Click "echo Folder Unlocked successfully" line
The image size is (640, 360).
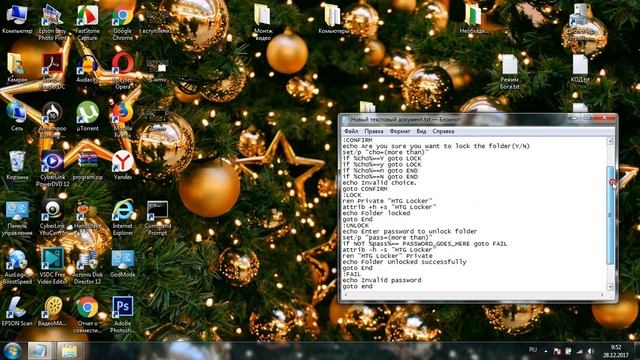(x=404, y=262)
